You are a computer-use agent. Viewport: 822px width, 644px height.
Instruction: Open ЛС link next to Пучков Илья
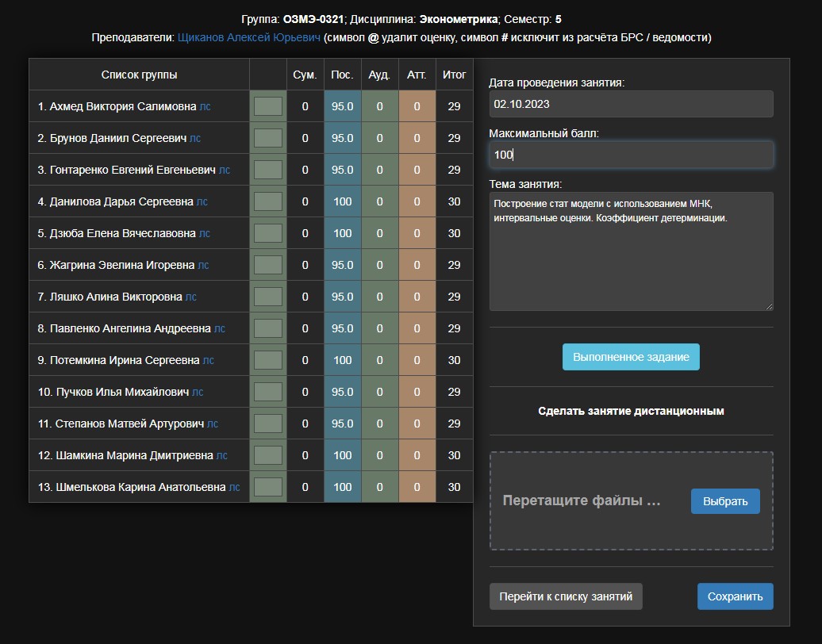(198, 392)
